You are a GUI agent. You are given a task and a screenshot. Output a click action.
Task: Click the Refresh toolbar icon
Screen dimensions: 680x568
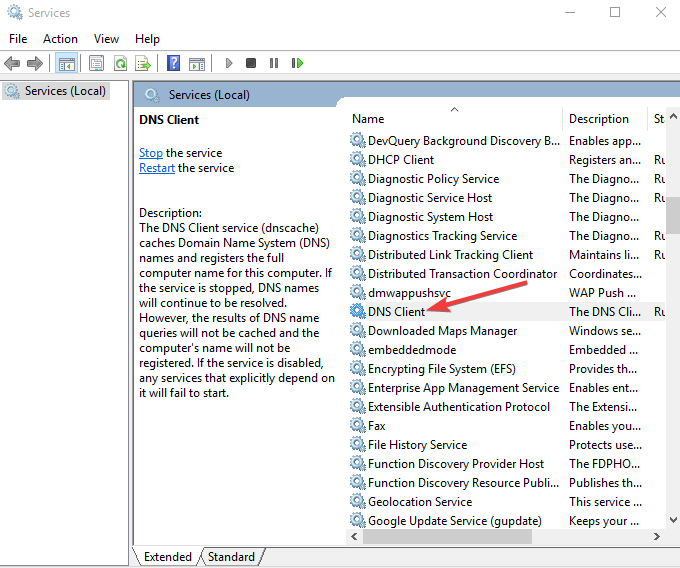(x=120, y=63)
